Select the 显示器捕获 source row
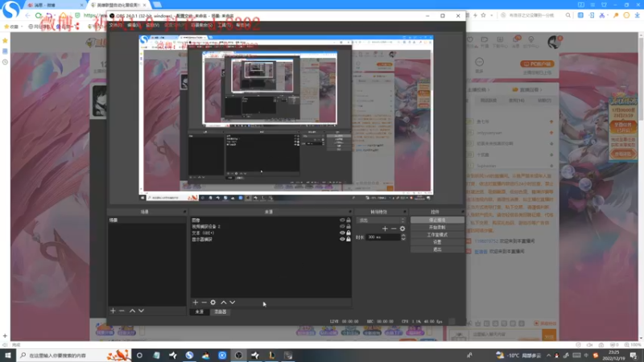 [x=270, y=239]
